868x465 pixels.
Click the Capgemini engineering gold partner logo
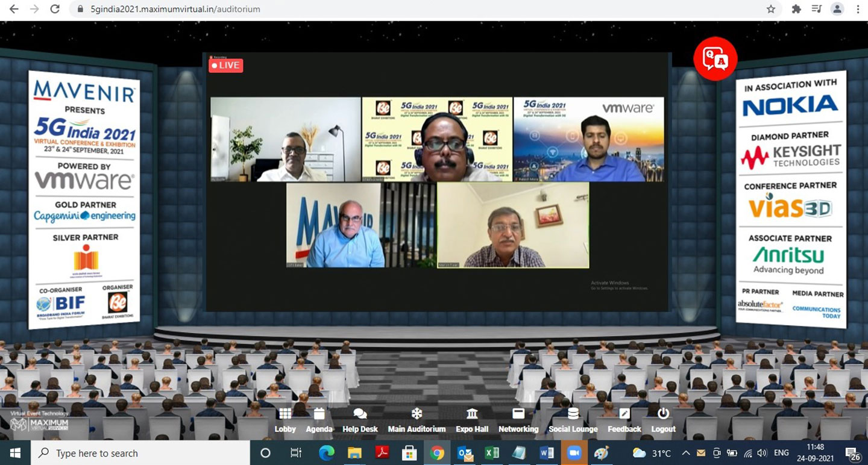pyautogui.click(x=84, y=216)
